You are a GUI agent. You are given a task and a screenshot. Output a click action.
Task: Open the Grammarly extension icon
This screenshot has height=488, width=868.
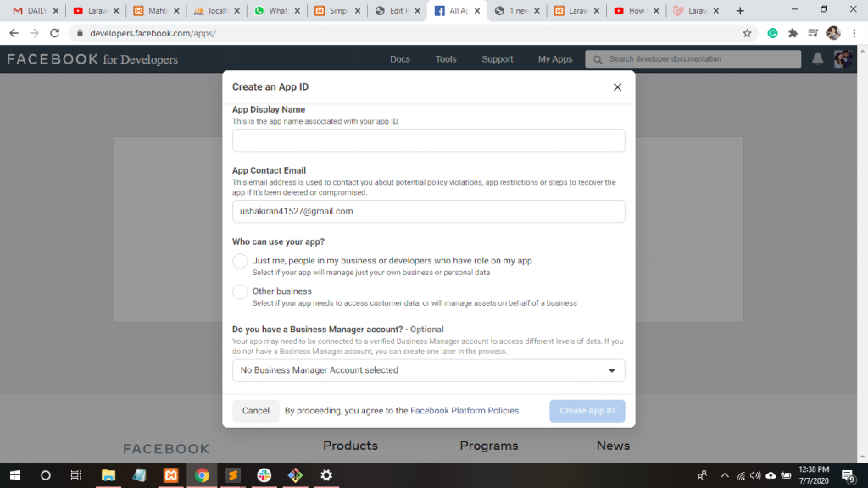772,33
